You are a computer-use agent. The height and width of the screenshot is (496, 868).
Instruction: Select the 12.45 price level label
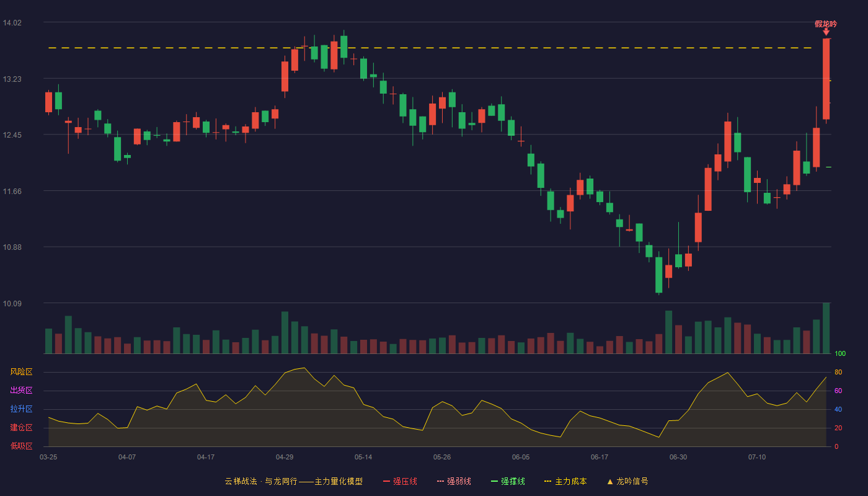click(12, 135)
